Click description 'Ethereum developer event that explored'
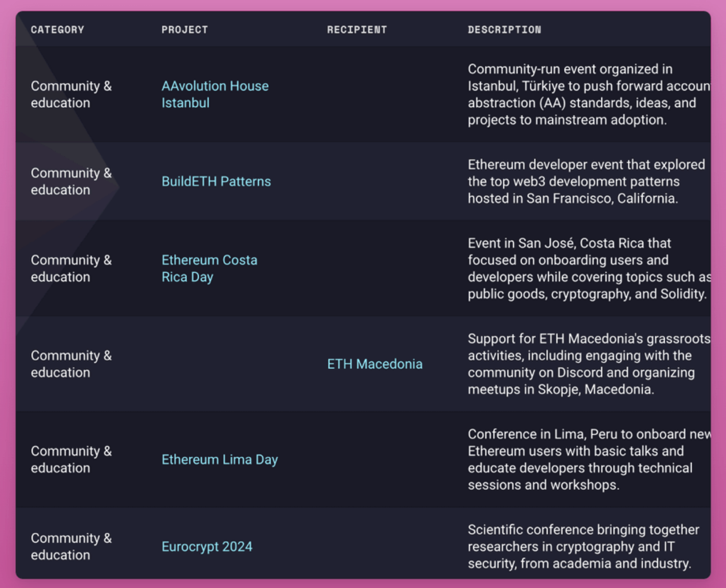726x588 pixels. 587,181
